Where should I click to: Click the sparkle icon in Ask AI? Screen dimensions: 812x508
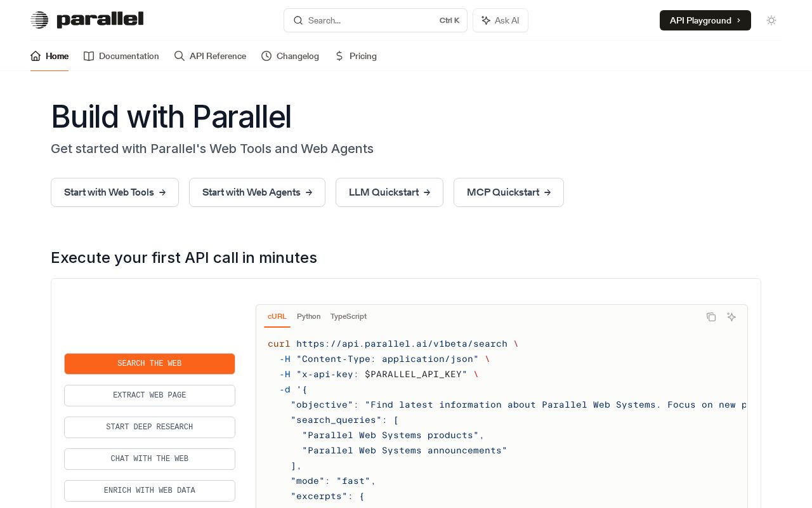(486, 20)
